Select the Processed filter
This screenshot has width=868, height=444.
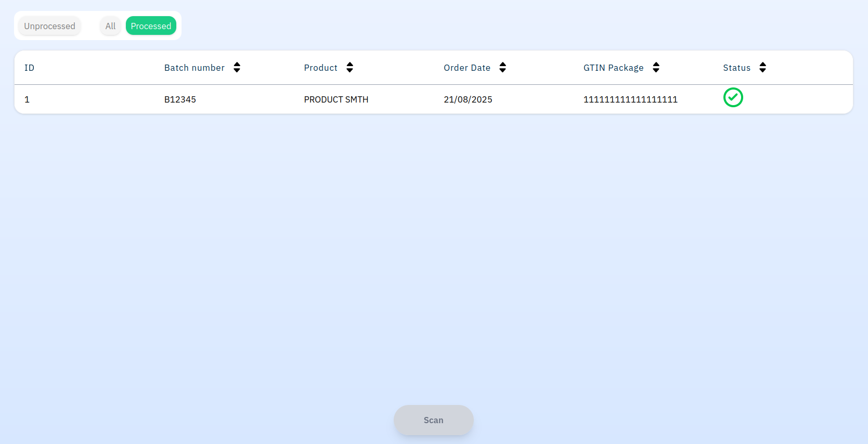pos(151,26)
